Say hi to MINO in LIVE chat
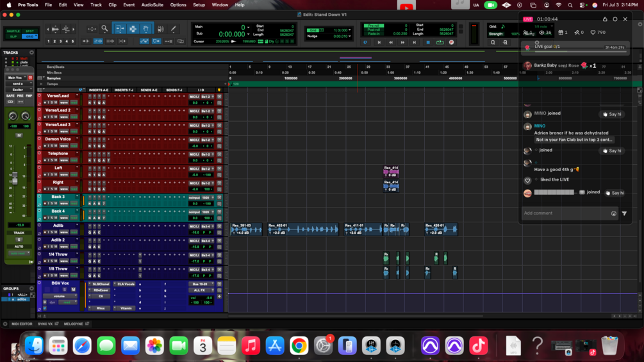The height and width of the screenshot is (362, 644). tap(612, 114)
